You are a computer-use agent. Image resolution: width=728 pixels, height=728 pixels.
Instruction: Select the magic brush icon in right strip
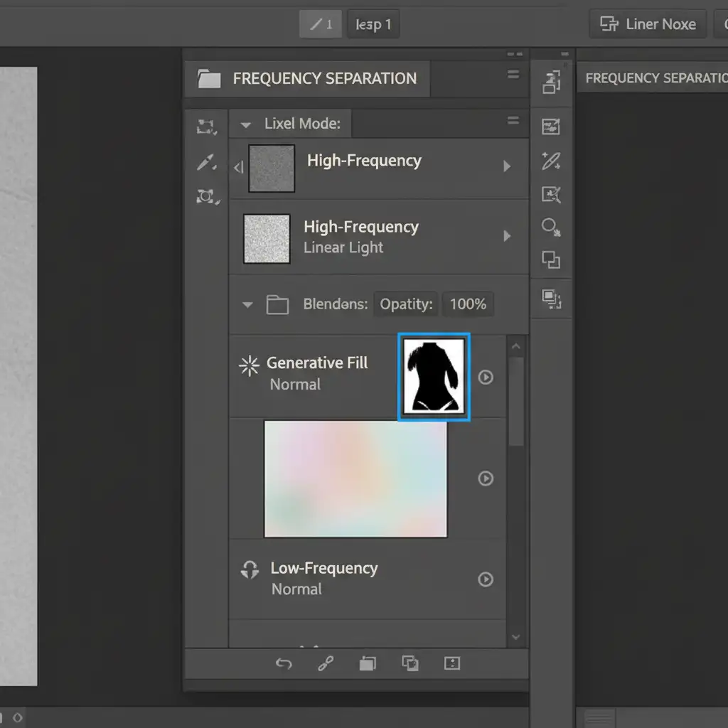pyautogui.click(x=551, y=161)
